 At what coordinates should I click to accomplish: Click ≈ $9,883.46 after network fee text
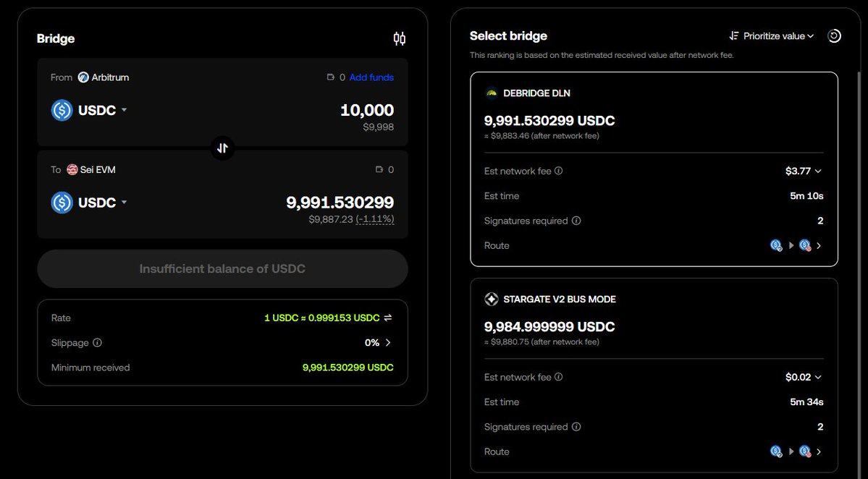click(x=542, y=136)
